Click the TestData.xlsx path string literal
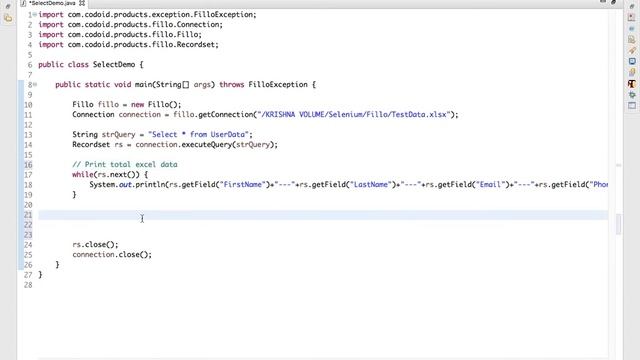The image size is (640, 360). (354, 115)
